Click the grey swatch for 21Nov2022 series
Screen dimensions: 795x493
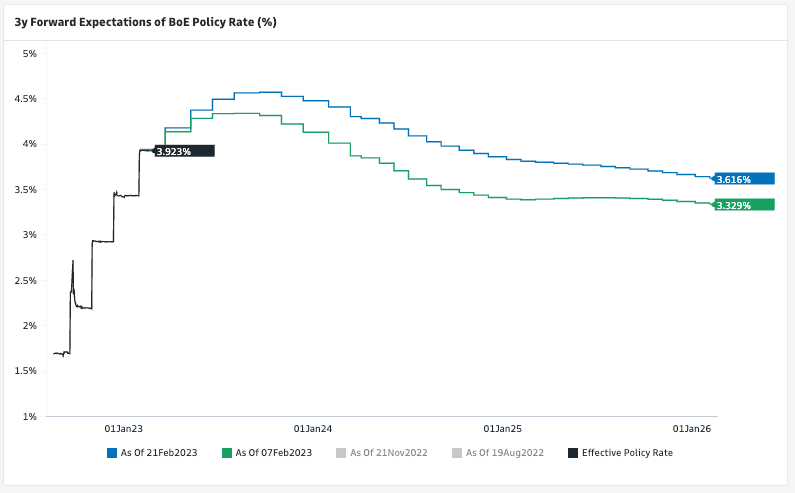(x=342, y=453)
